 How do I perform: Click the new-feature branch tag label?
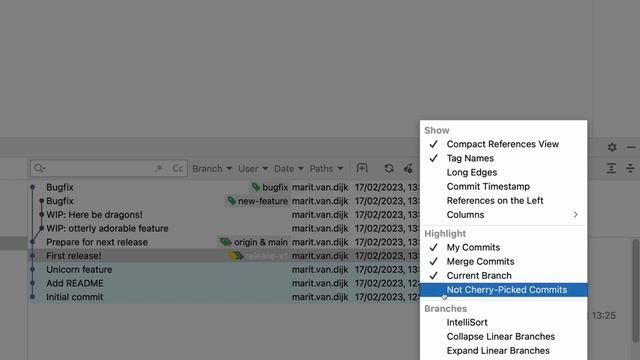(x=258, y=201)
